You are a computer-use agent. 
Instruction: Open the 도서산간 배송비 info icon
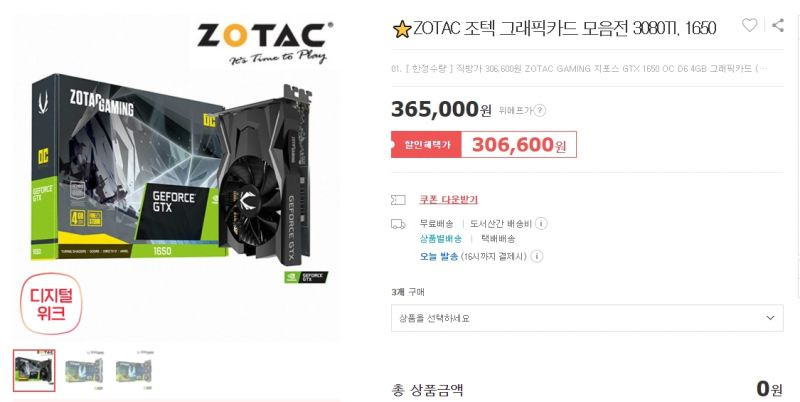click(541, 223)
